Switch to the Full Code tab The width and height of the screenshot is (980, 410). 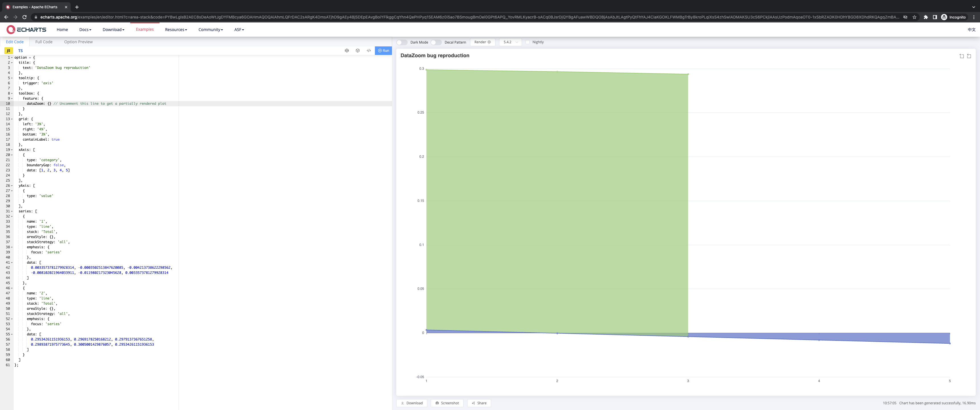coord(43,42)
